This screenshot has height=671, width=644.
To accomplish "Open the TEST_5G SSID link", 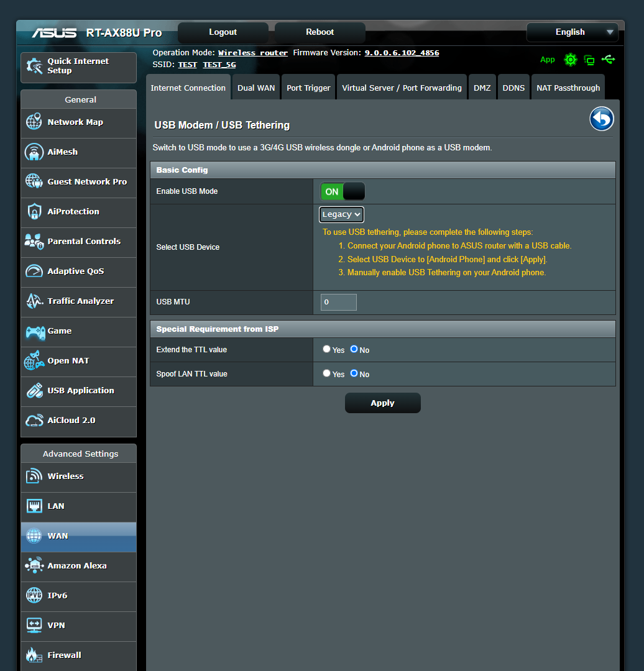I will pos(219,65).
